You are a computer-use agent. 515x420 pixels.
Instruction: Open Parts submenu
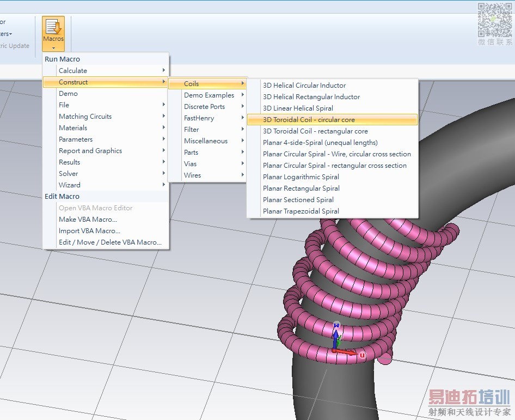(x=207, y=153)
